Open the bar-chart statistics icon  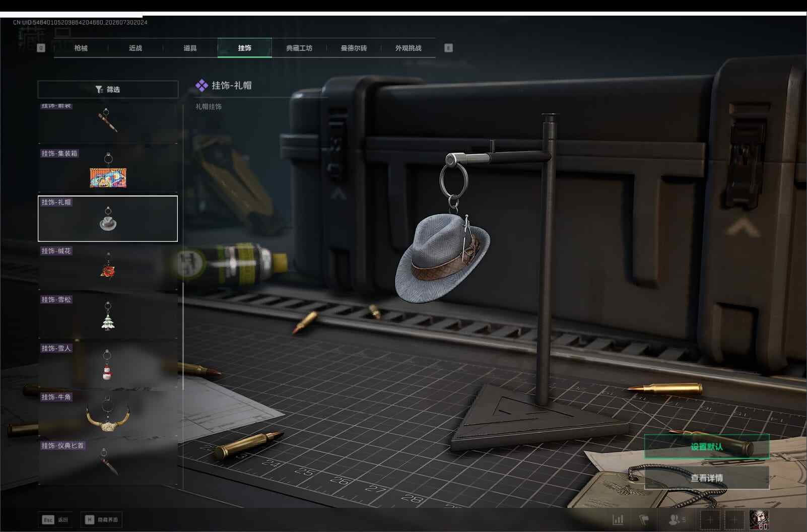(618, 519)
